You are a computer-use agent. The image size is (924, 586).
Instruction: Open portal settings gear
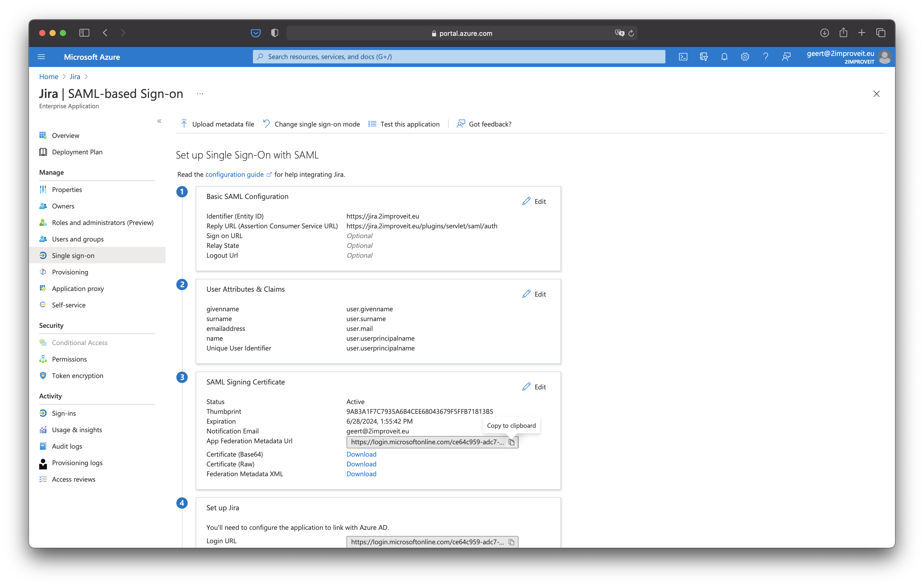tap(745, 57)
